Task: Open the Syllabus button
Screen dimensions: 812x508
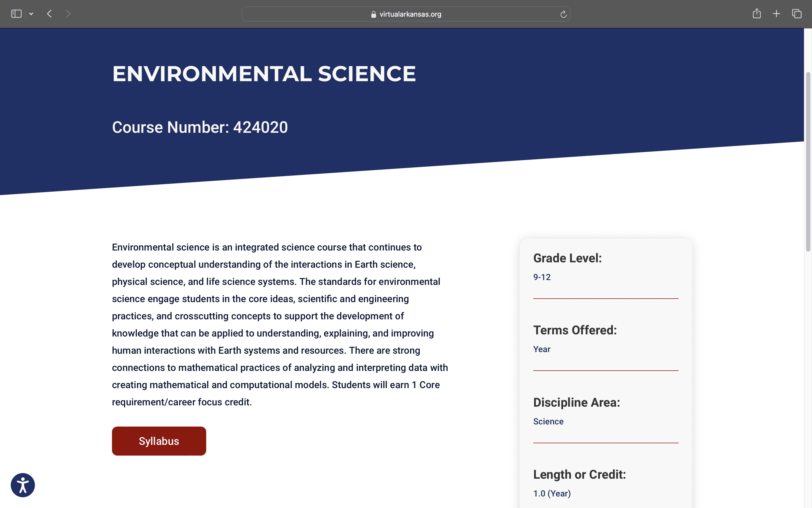Action: coord(159,441)
